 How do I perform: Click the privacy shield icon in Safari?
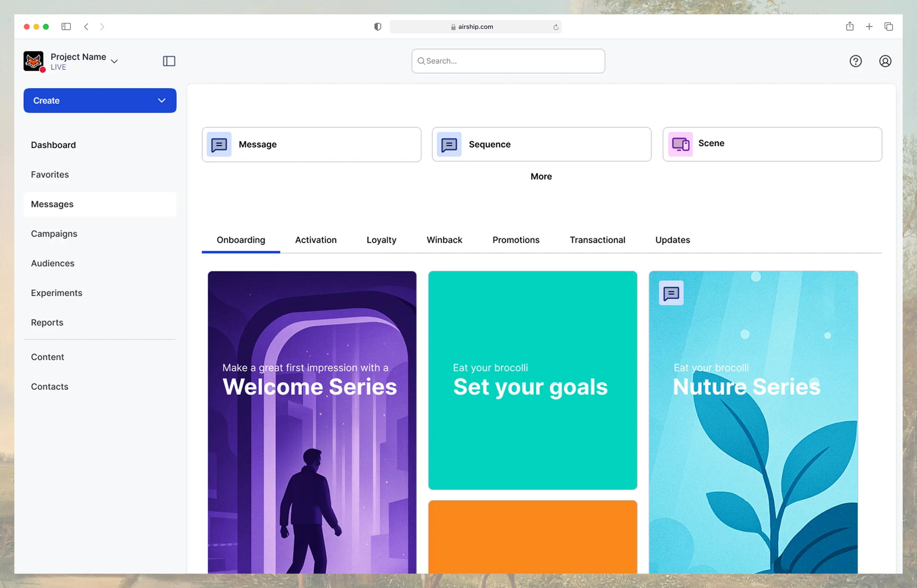[x=377, y=26]
